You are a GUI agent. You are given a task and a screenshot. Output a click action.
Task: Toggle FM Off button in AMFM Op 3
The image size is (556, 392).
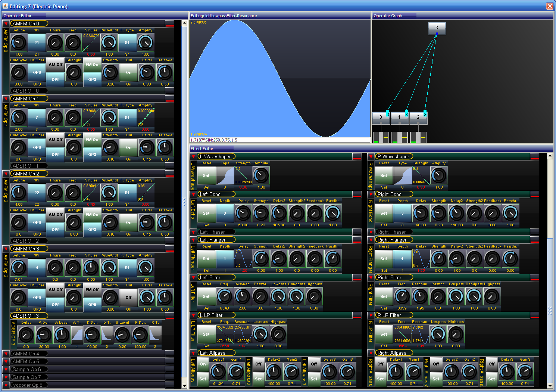click(92, 290)
